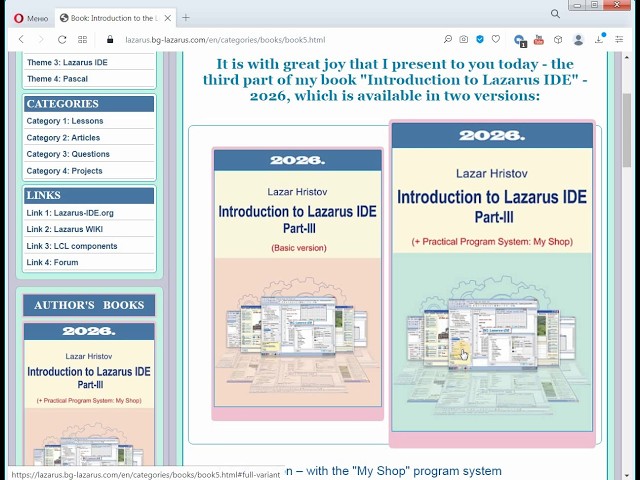Screen dimensions: 640x480
Task: Open the extensions cube icon
Action: pyautogui.click(x=558, y=40)
